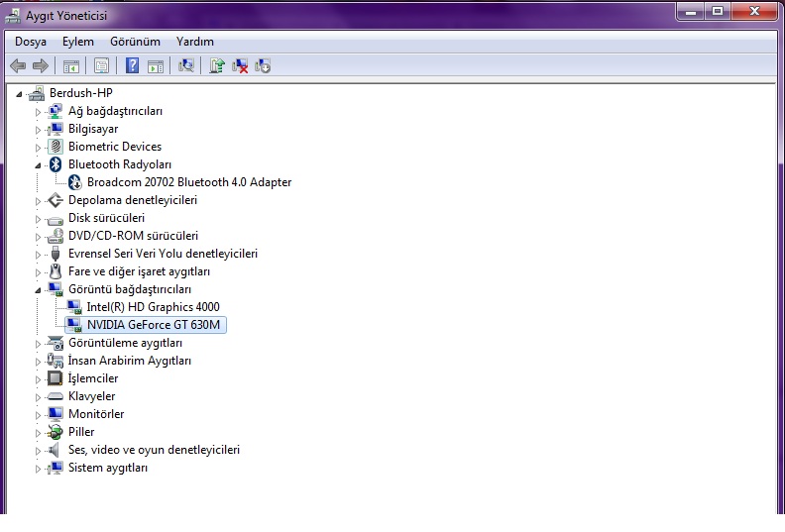Click the USB controllers plug icon

click(56, 254)
